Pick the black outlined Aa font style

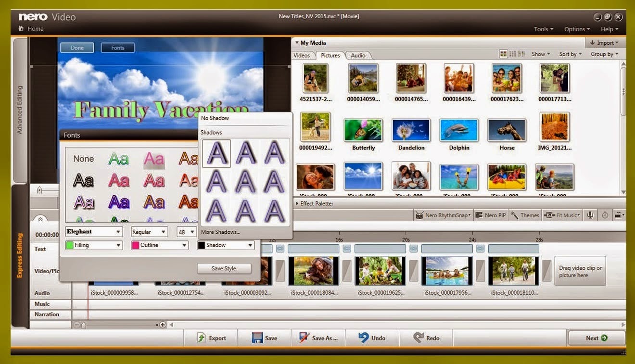click(x=83, y=181)
